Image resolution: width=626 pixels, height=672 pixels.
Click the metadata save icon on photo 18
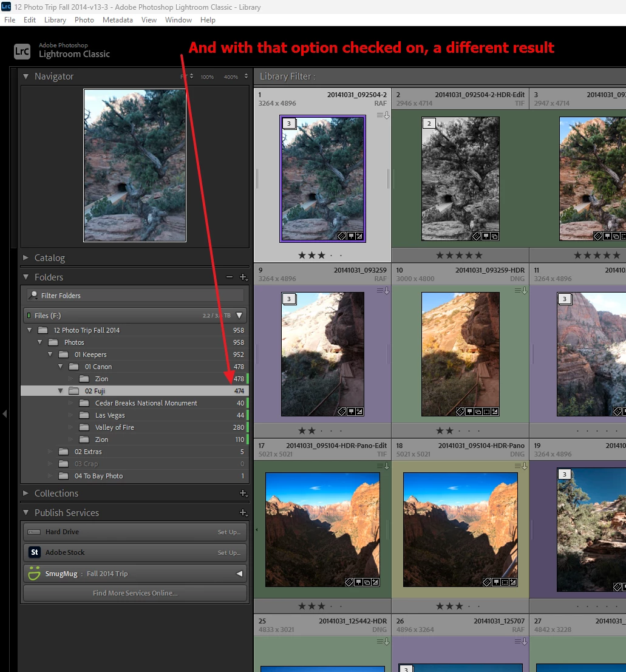[521, 466]
